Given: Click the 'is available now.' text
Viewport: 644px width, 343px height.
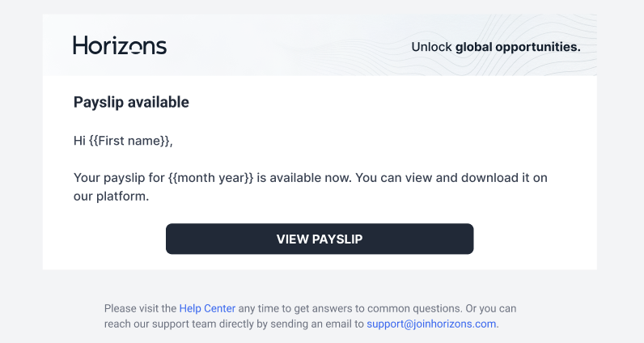Looking at the screenshot, I should pos(304,178).
